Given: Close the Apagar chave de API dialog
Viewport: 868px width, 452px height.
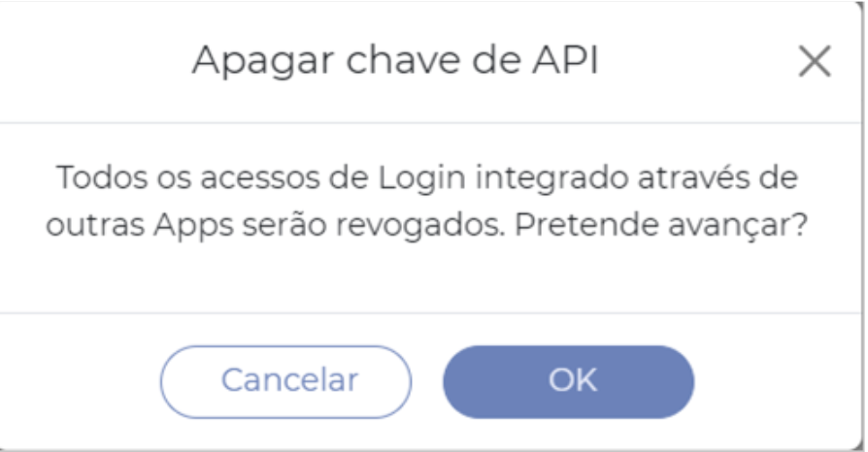Looking at the screenshot, I should pyautogui.click(x=815, y=61).
